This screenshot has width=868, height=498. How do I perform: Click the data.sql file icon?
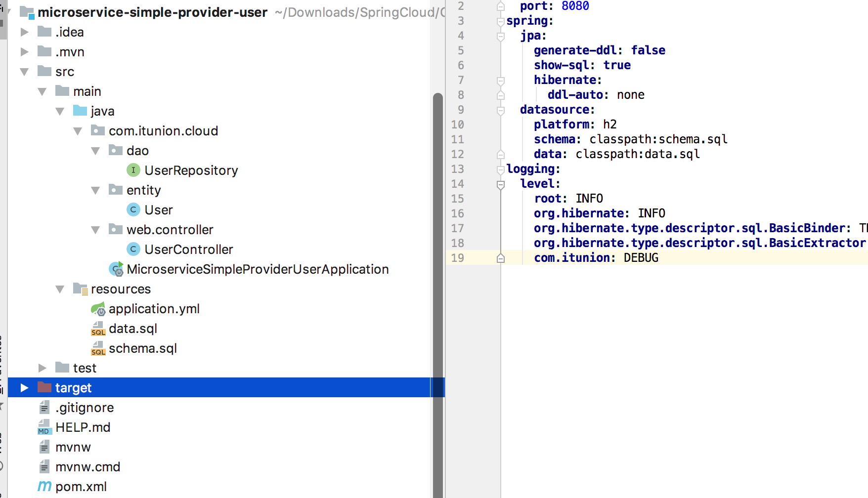click(98, 329)
